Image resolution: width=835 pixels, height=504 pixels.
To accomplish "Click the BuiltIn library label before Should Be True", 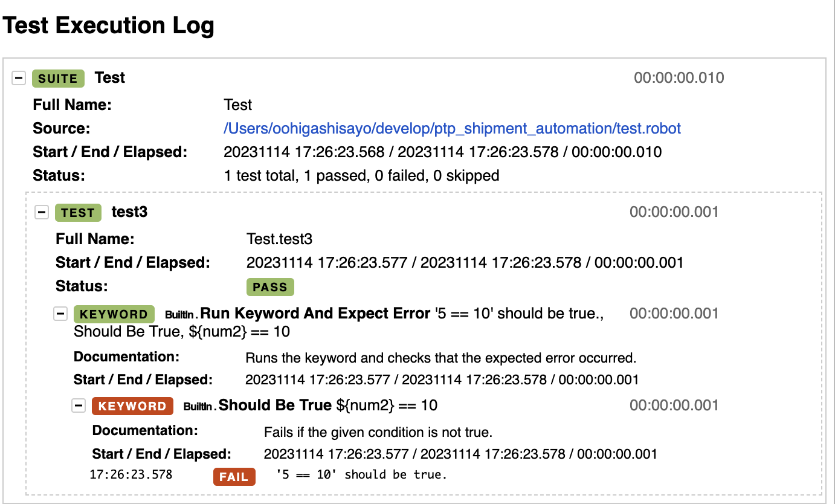I will [x=198, y=405].
